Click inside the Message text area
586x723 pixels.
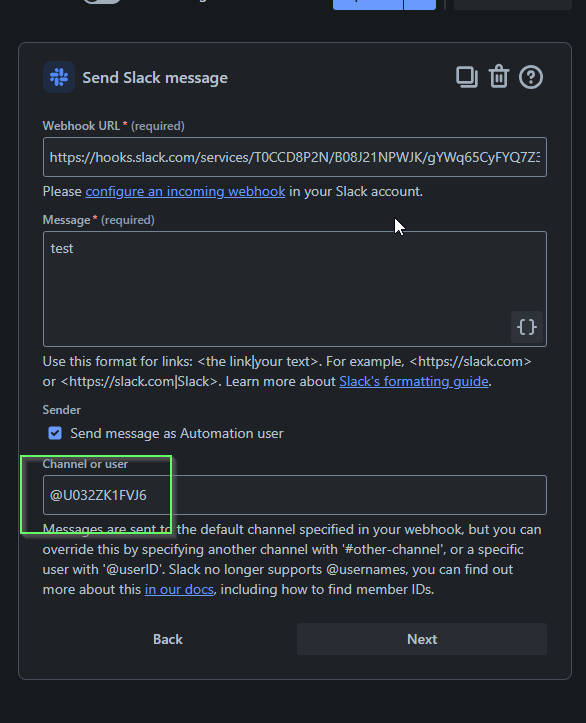(x=295, y=289)
